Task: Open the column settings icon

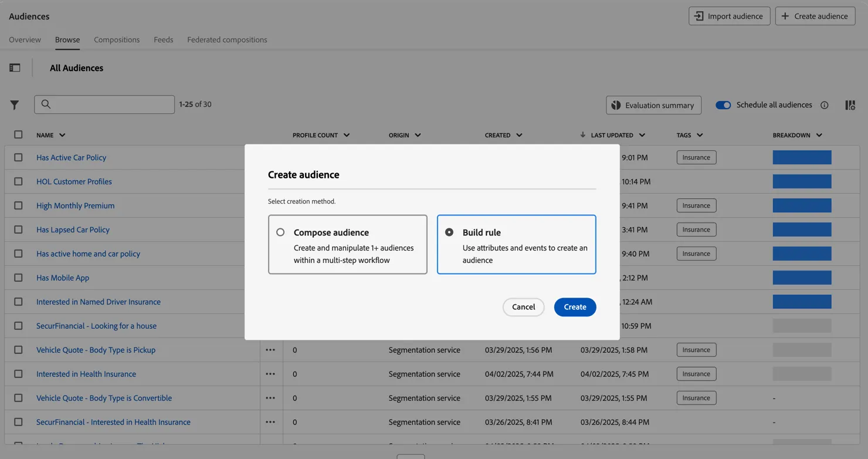Action: 850,105
